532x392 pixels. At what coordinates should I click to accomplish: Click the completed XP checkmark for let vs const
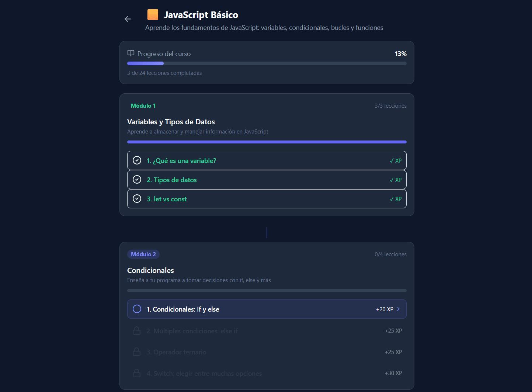(395, 199)
